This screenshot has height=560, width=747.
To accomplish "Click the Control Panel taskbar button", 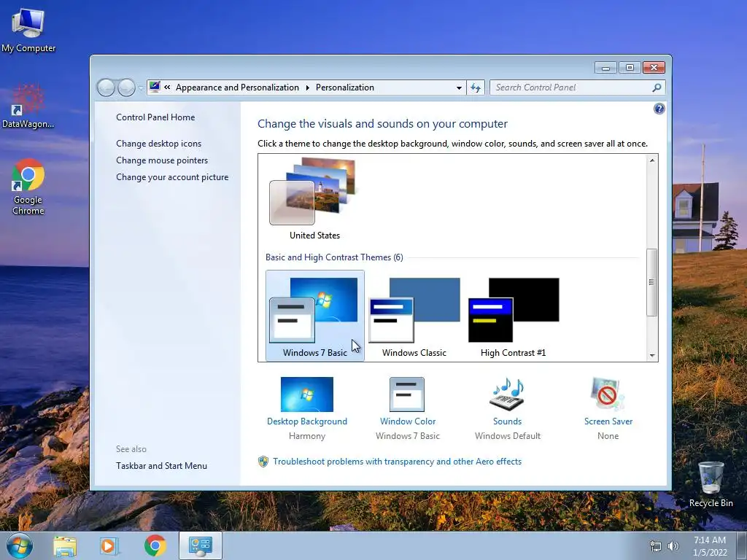I will [x=201, y=545].
